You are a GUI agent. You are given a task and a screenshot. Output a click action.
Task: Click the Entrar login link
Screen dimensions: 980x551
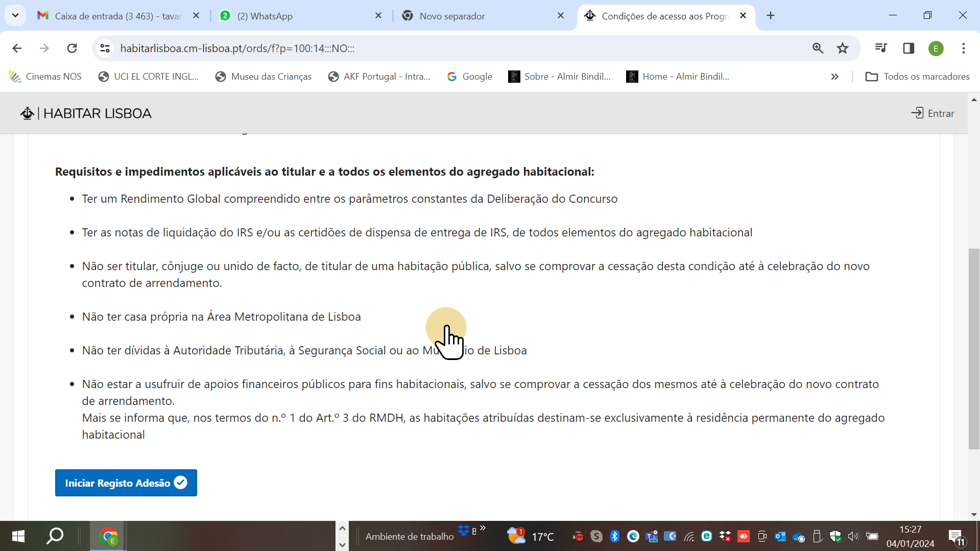click(x=933, y=113)
